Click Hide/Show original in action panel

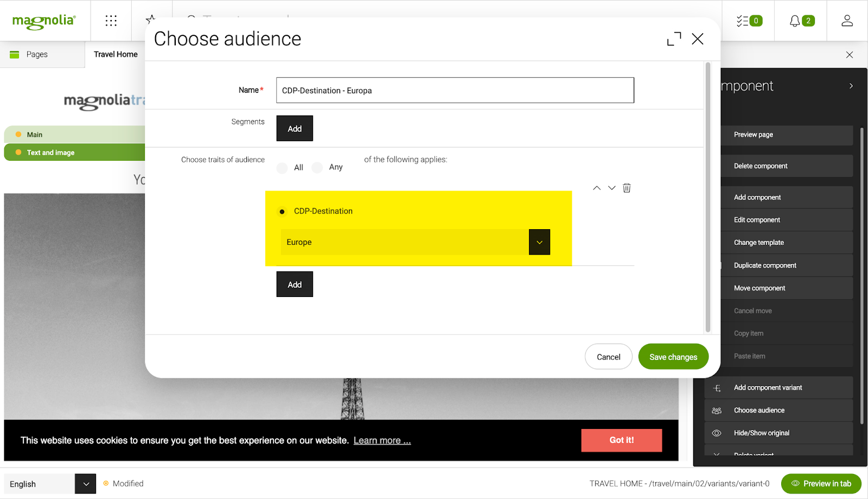click(761, 433)
